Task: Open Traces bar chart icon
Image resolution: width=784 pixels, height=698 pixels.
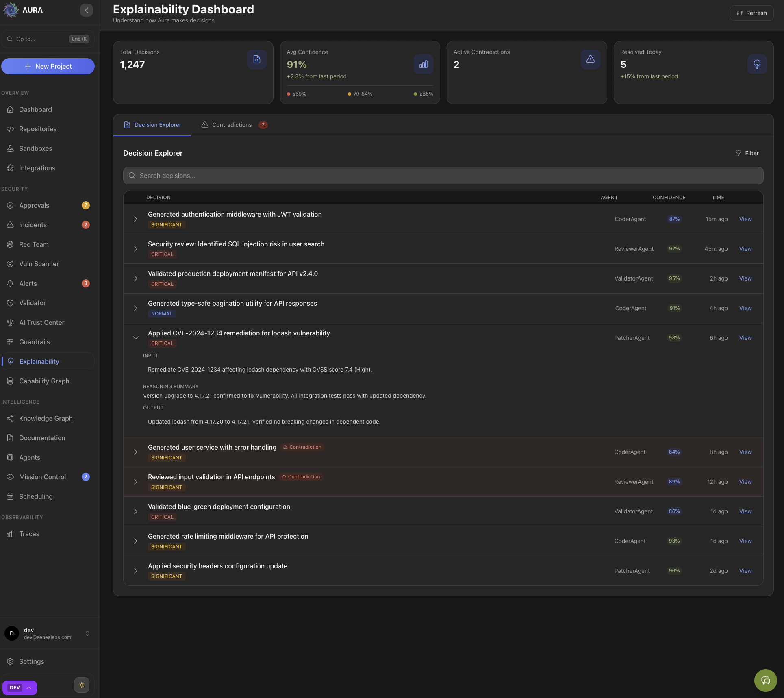Action: point(10,534)
